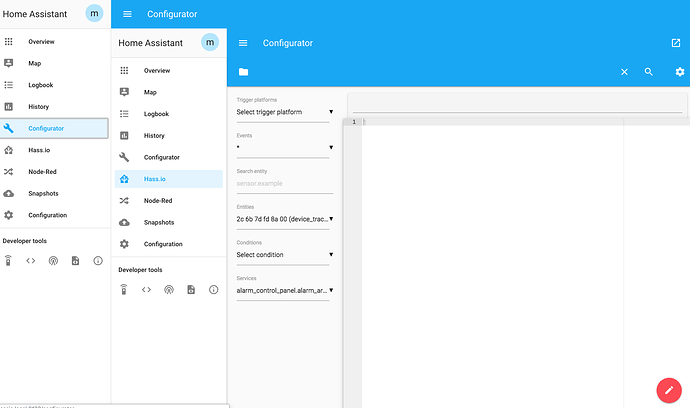Click the Search entity input field
Image resolution: width=690 pixels, height=408 pixels.
[283, 183]
